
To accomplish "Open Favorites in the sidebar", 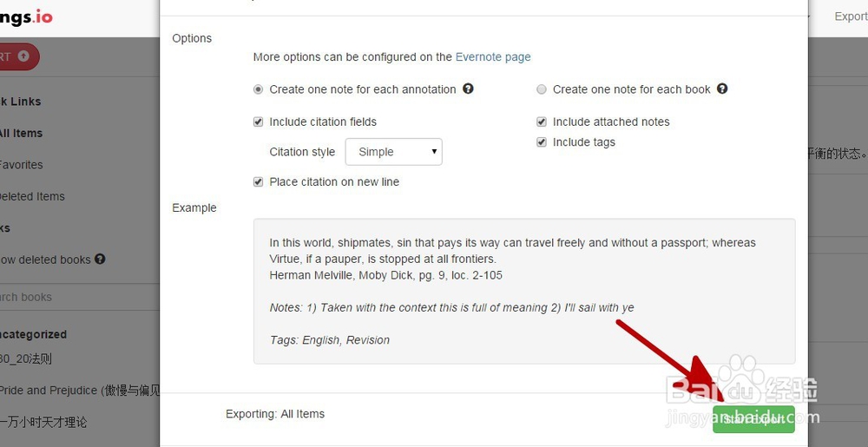I will 21,165.
